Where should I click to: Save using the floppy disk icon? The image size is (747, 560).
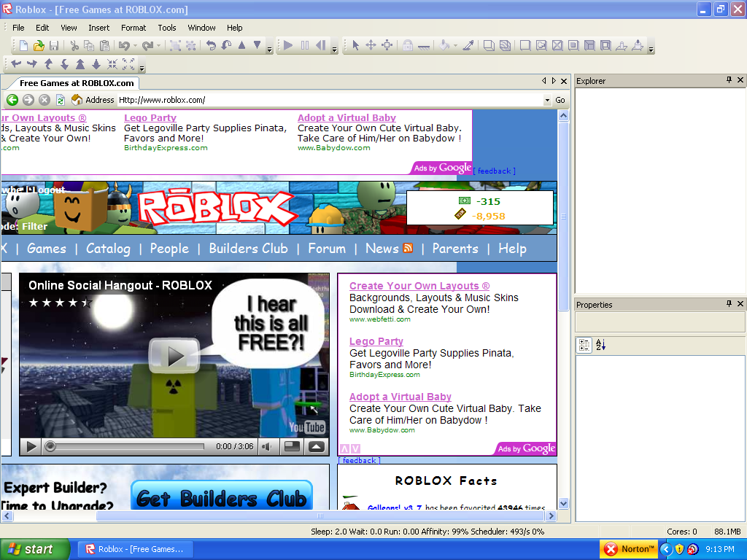[x=54, y=45]
